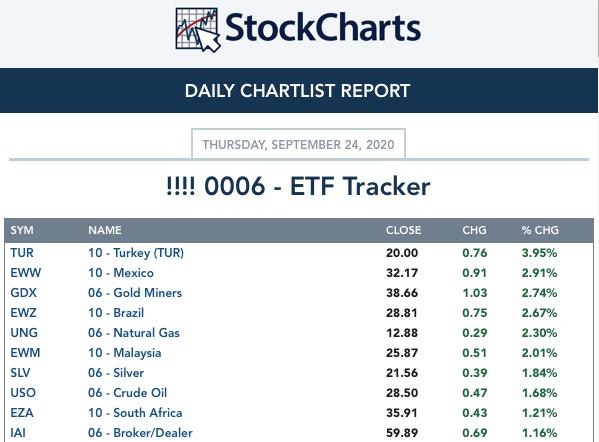Screen dimensions: 599x442
Task: Open the 10 - Mexico chart link
Action: (x=121, y=273)
